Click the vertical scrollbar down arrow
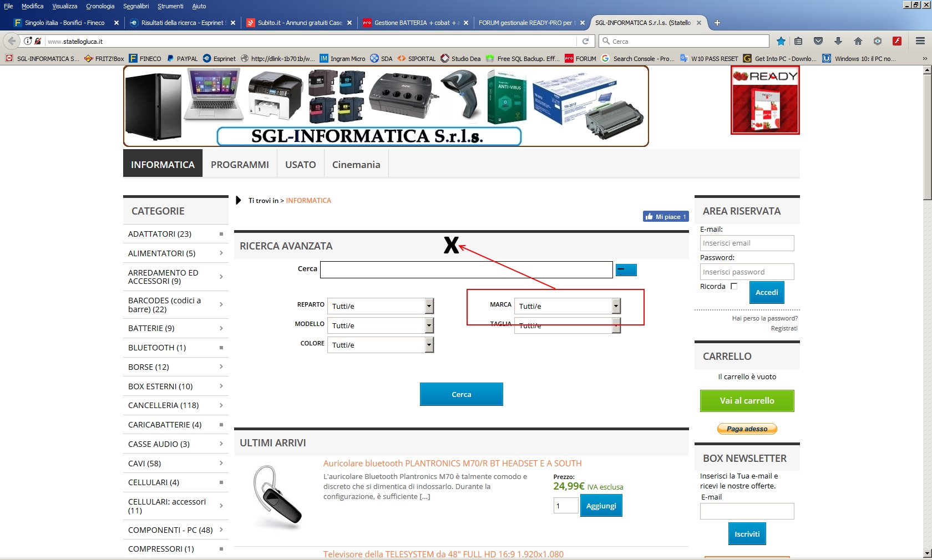The height and width of the screenshot is (560, 932). click(x=927, y=553)
